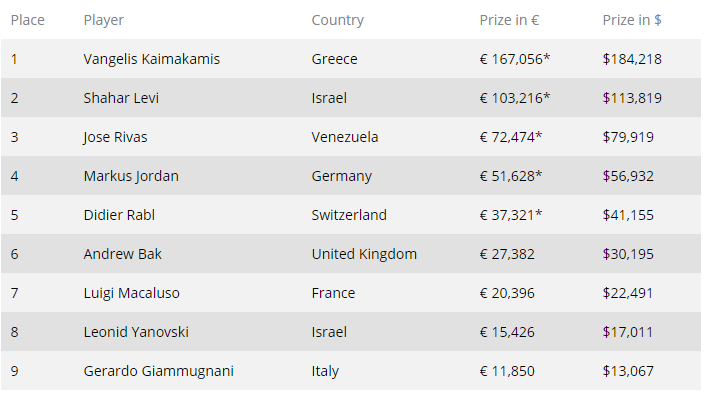Screen dimensions: 704x397
Task: Click the $113,819 prize amount
Action: click(632, 98)
